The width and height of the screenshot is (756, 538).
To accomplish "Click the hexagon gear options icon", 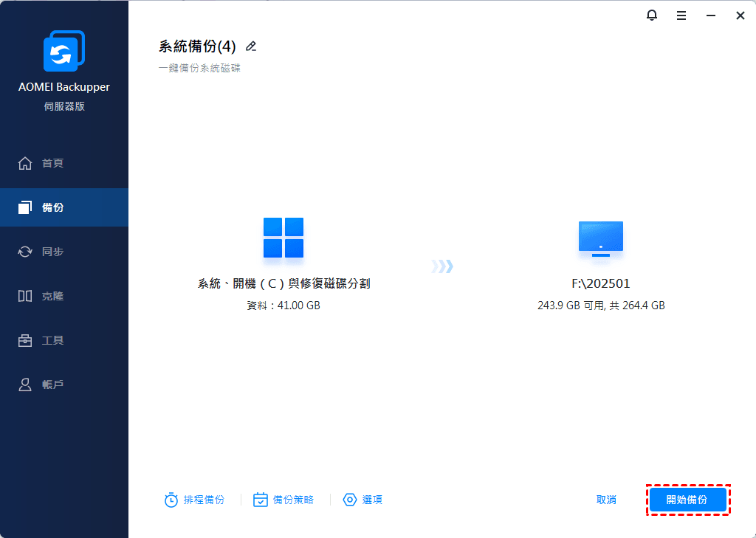I will point(350,500).
